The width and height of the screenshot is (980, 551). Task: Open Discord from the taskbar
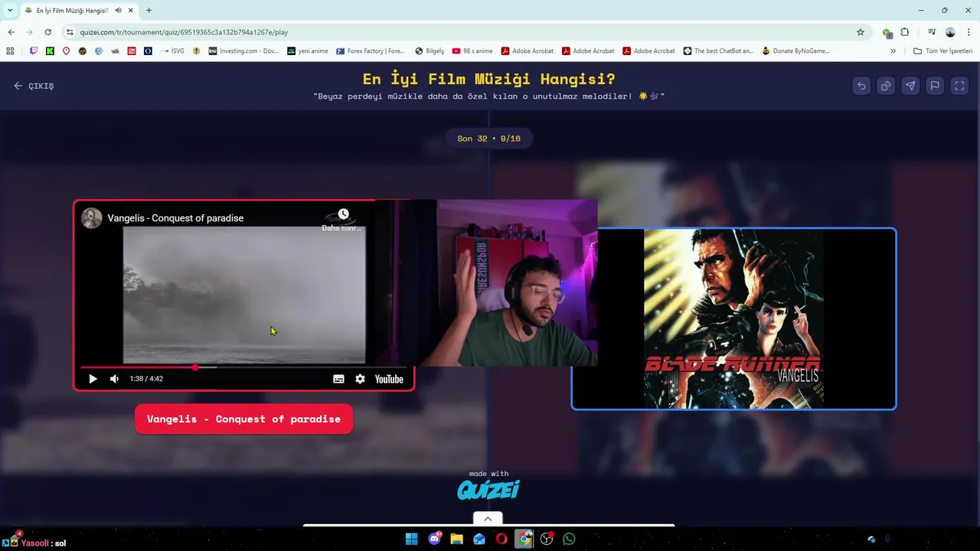[x=435, y=539]
